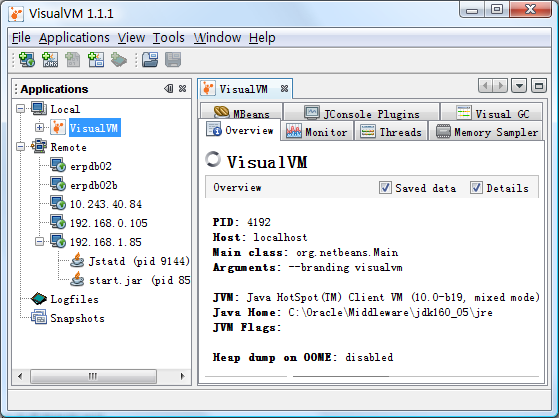
Task: Switch to the Visual GC tab
Action: [492, 113]
